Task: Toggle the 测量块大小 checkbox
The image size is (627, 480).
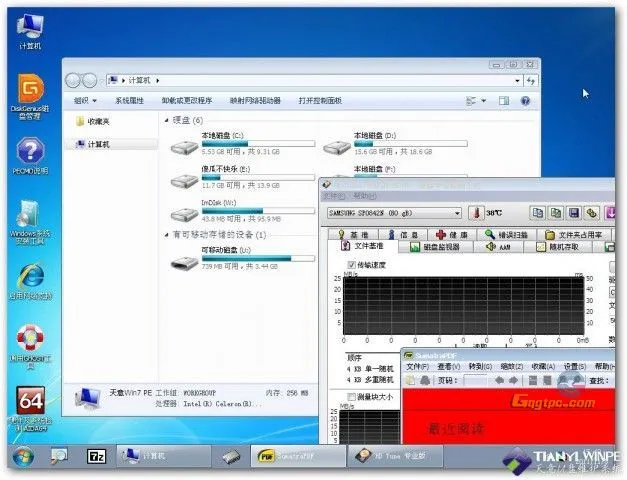Action: coord(351,396)
